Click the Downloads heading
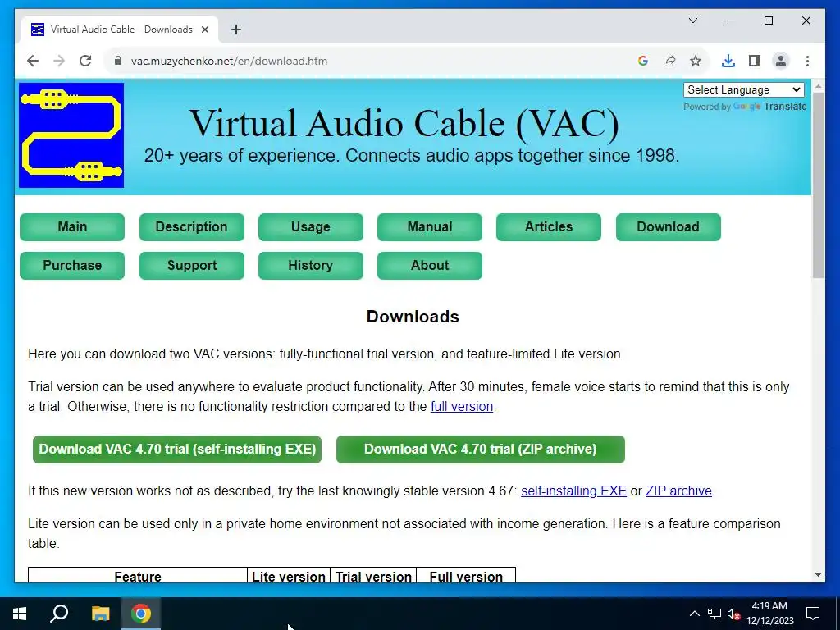 [413, 317]
